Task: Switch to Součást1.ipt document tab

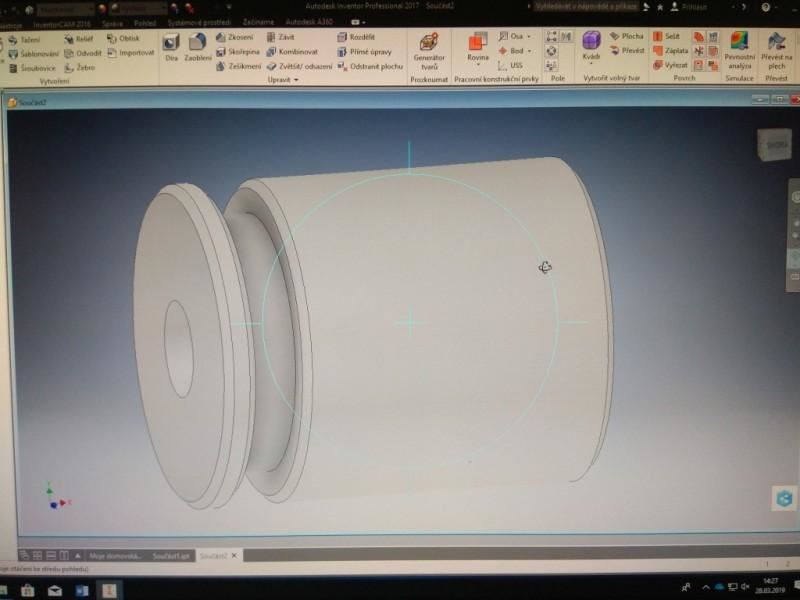Action: [170, 555]
